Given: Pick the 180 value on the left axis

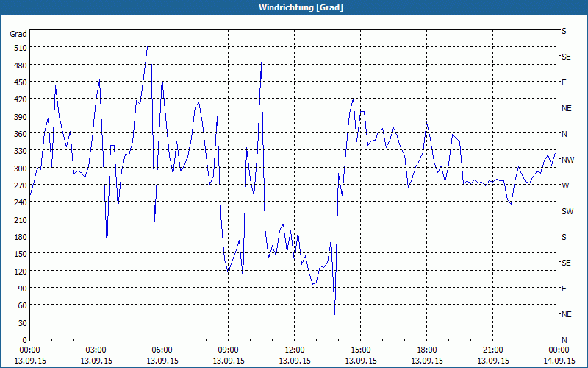Looking at the screenshot, I should click(21, 237).
